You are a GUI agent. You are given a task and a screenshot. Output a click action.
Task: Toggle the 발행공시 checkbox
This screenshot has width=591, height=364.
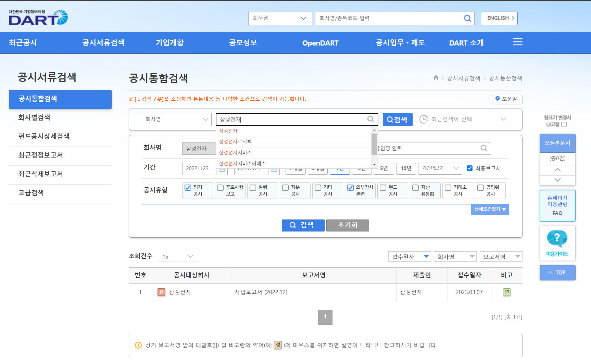(253, 188)
